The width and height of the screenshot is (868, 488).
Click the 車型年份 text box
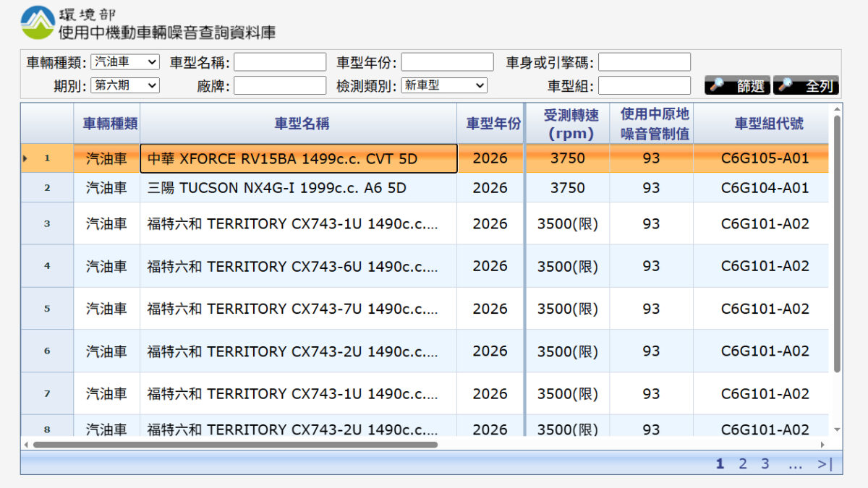[447, 62]
